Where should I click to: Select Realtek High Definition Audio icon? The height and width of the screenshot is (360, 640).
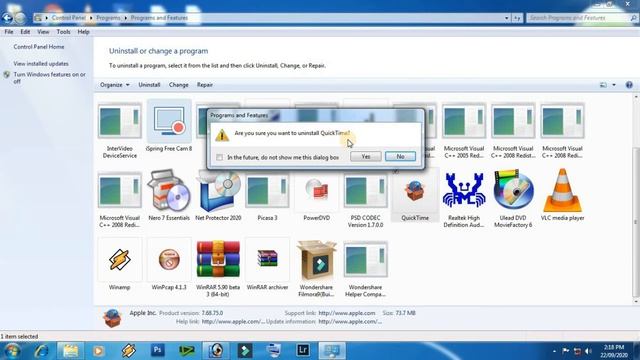point(464,191)
